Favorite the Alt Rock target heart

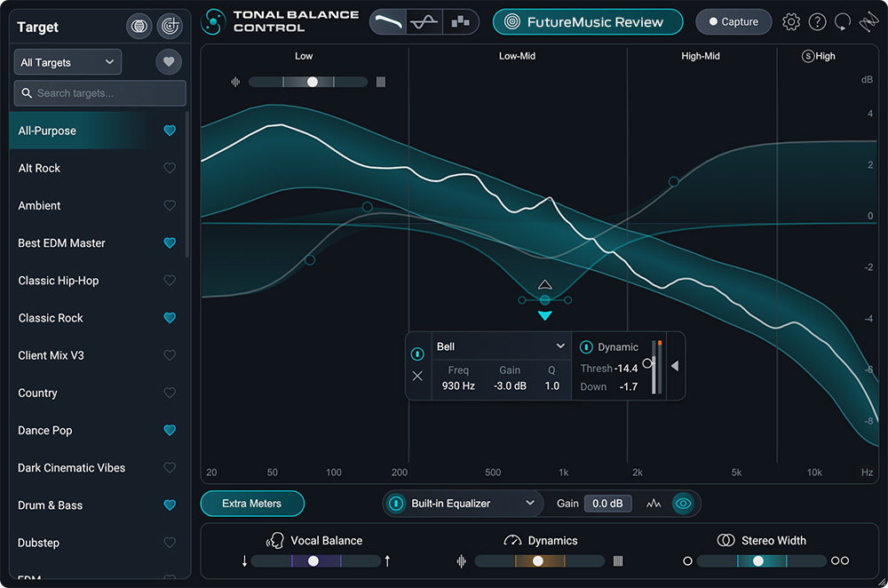click(x=170, y=168)
